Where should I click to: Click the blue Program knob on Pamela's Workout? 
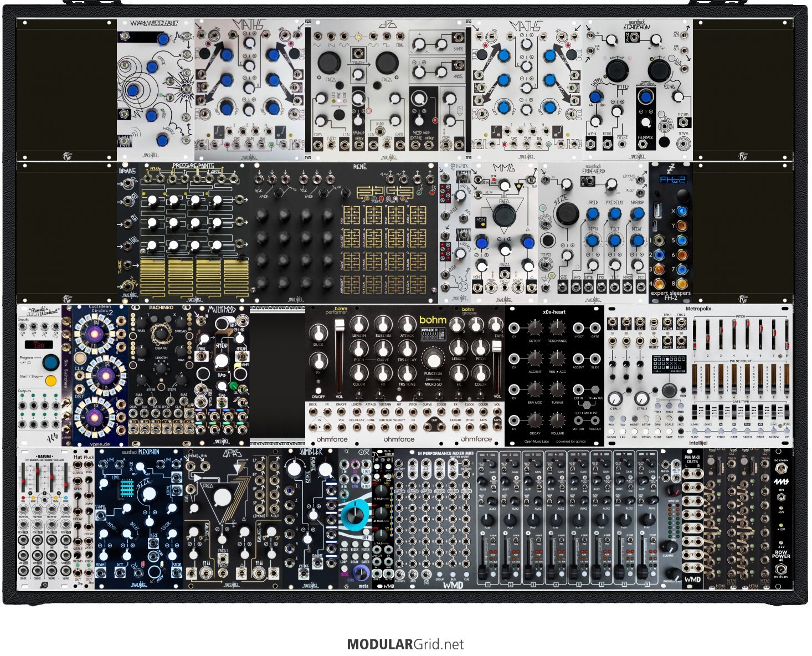[50, 363]
